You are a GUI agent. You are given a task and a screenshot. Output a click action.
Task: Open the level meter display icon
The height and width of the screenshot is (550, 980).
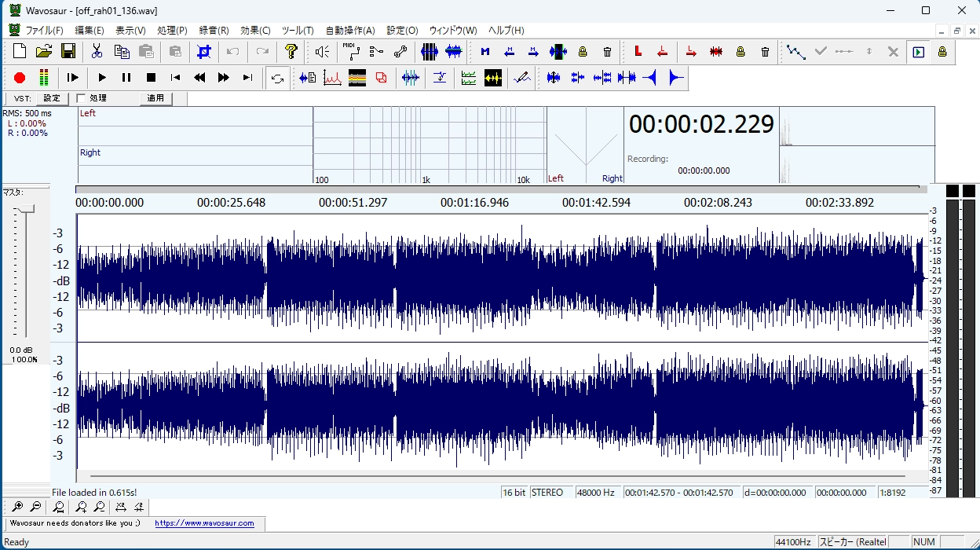pos(43,78)
